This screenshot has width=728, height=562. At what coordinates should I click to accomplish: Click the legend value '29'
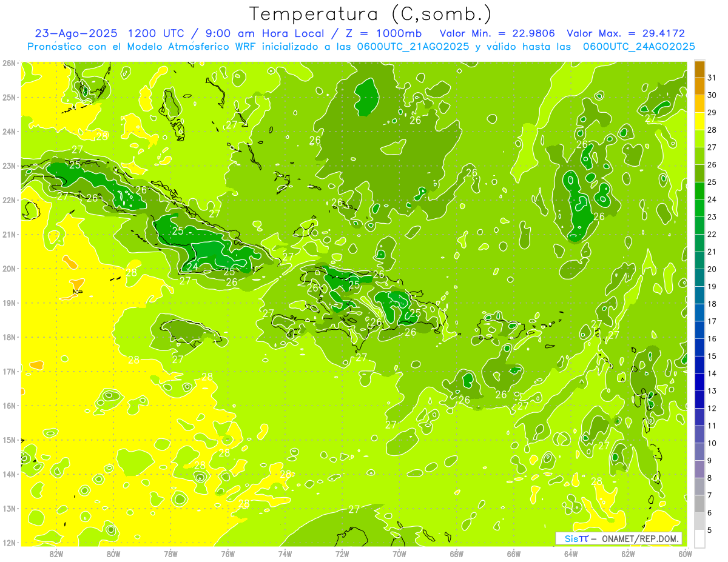[x=712, y=113]
